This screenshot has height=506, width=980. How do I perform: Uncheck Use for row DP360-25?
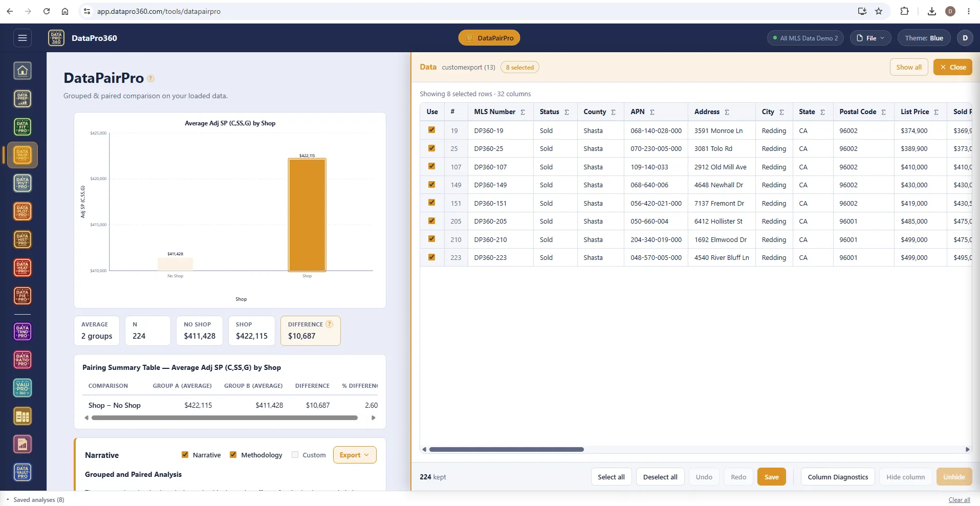[x=431, y=148]
